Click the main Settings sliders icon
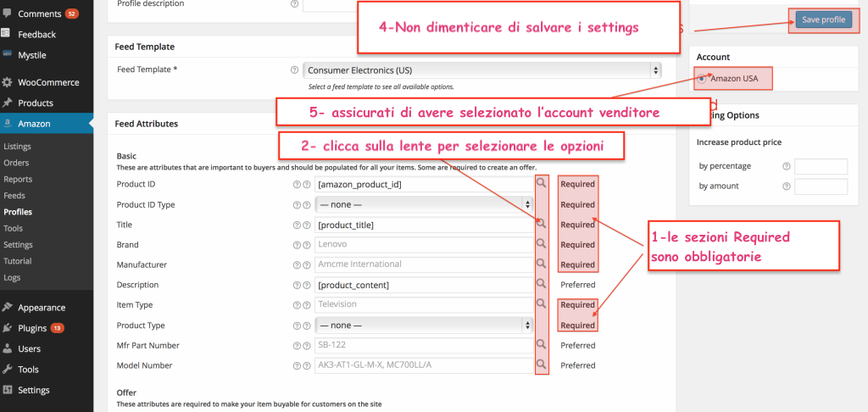This screenshot has width=868, height=412. (7, 390)
